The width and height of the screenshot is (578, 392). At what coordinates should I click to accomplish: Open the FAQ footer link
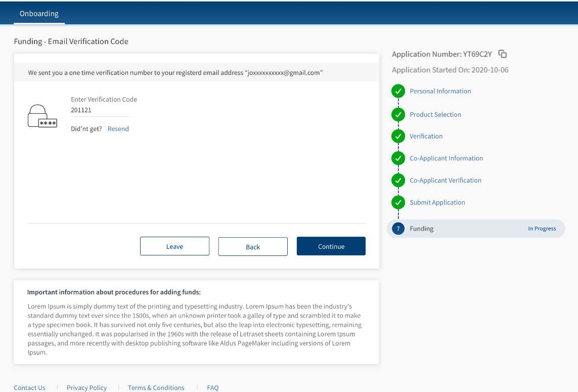pos(213,387)
